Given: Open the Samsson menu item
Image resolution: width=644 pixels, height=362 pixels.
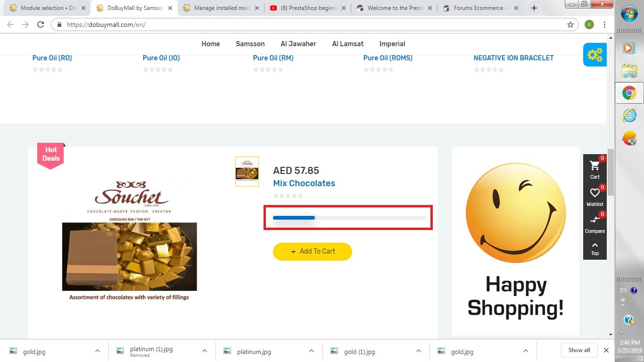Looking at the screenshot, I should click(250, 44).
